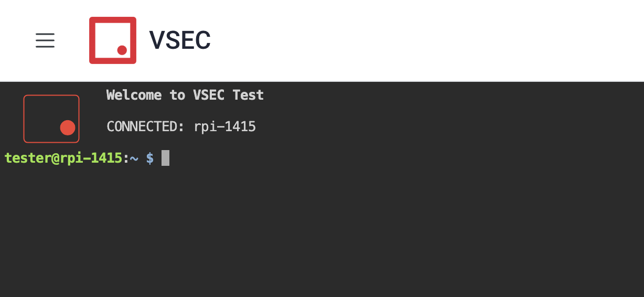Click the blinking terminal cursor block
The height and width of the screenshot is (297, 644).
pyautogui.click(x=165, y=158)
